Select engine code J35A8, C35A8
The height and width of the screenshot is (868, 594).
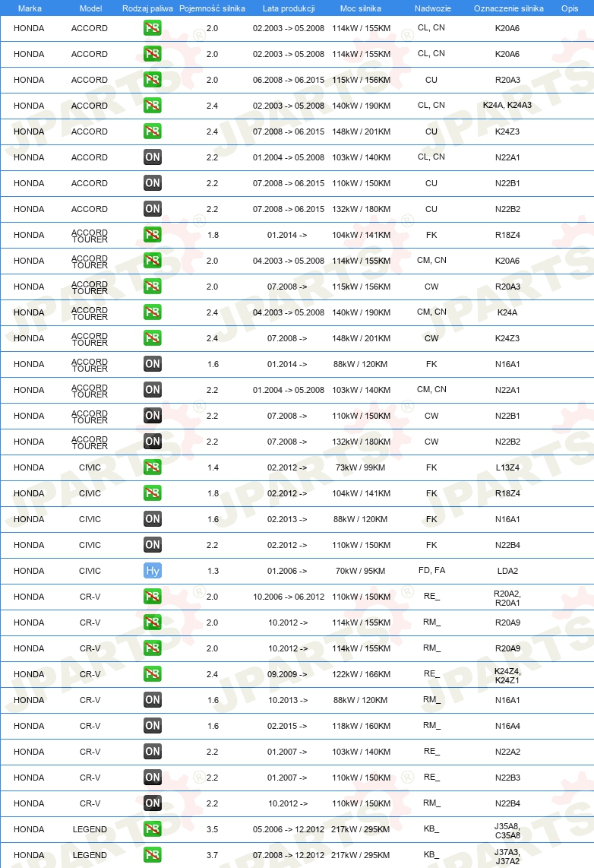[x=507, y=830]
